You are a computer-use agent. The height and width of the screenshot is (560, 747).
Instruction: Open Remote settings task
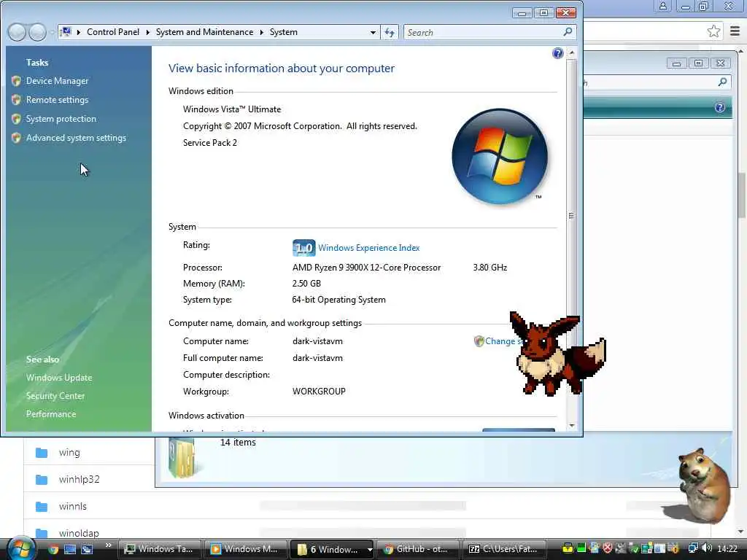[x=57, y=100]
